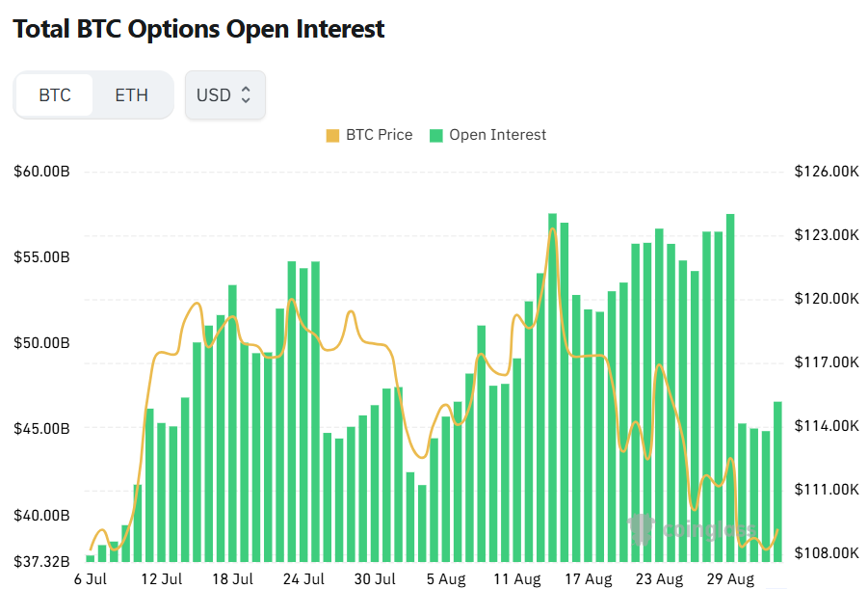Click the first green bar at 6 Jul
This screenshot has height=589, width=868.
[x=91, y=558]
